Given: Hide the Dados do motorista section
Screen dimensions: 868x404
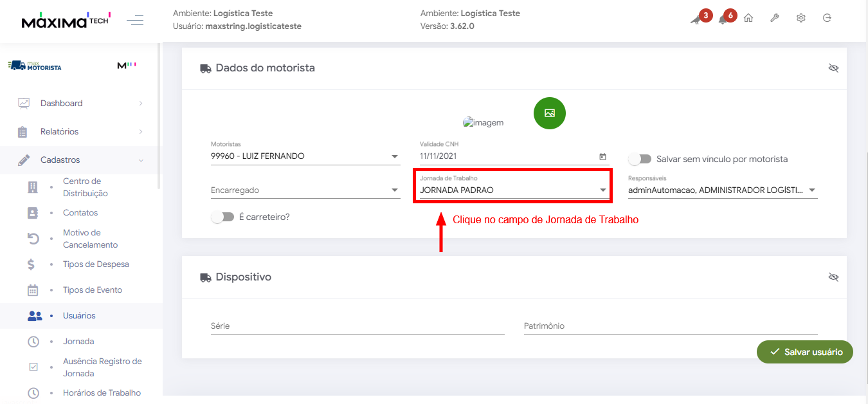Looking at the screenshot, I should tap(834, 68).
